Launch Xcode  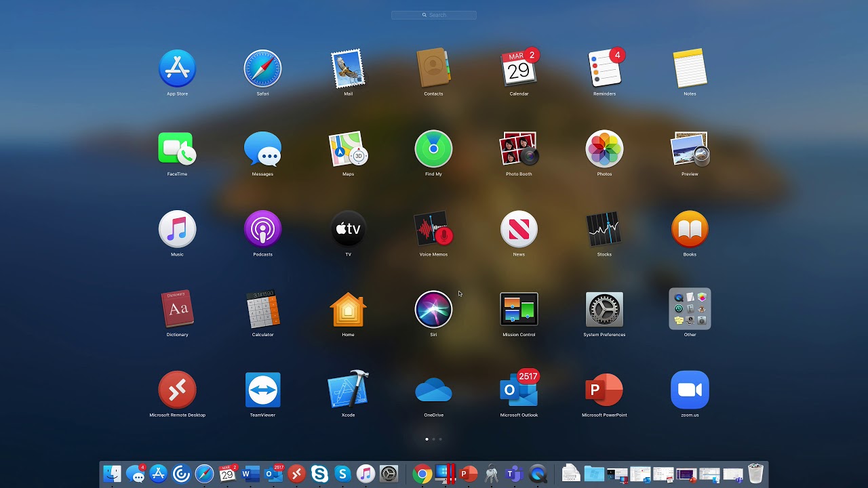coord(348,390)
